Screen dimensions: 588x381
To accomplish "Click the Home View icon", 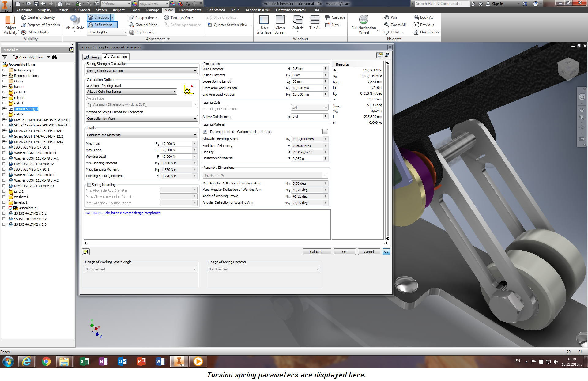I will (416, 32).
